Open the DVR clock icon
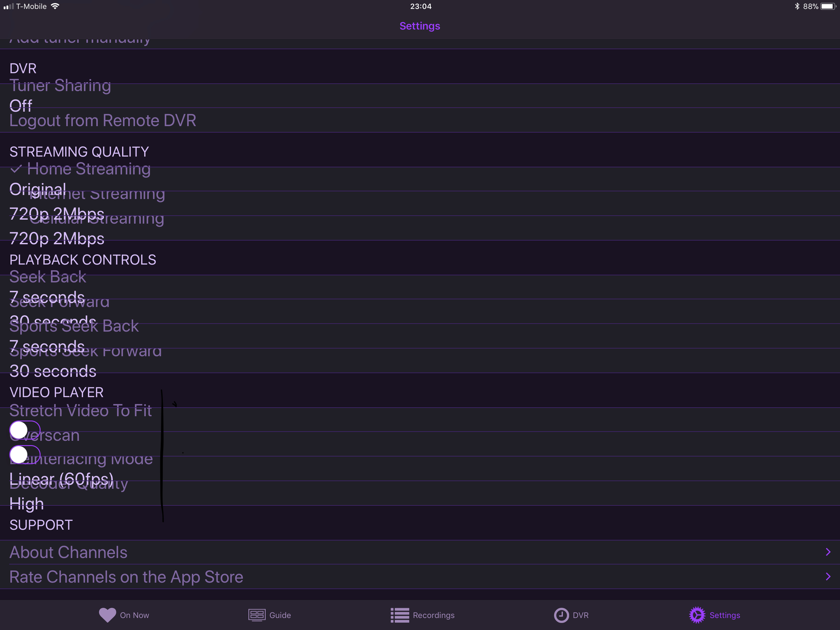Viewport: 840px width, 630px height. tap(561, 615)
